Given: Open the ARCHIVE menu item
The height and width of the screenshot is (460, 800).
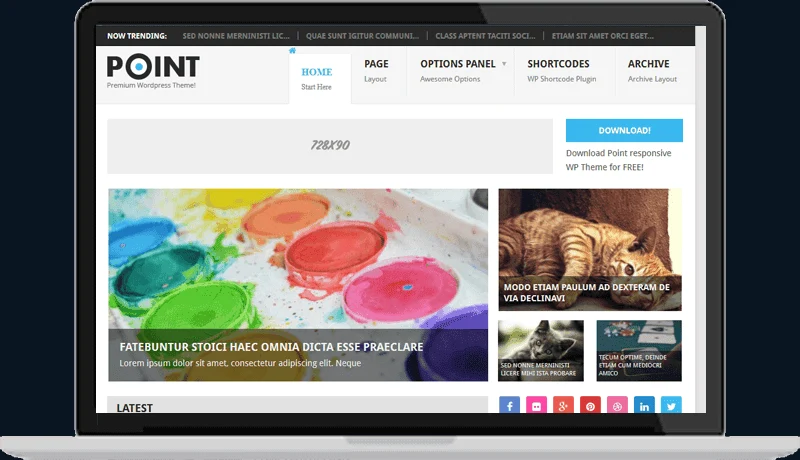Looking at the screenshot, I should [x=655, y=71].
